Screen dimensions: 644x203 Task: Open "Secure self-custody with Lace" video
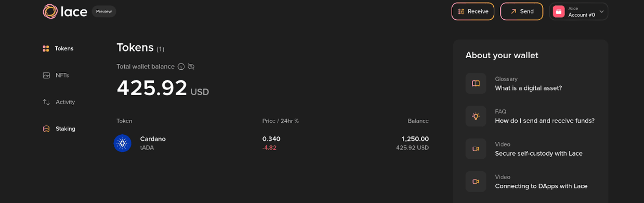[538, 154]
